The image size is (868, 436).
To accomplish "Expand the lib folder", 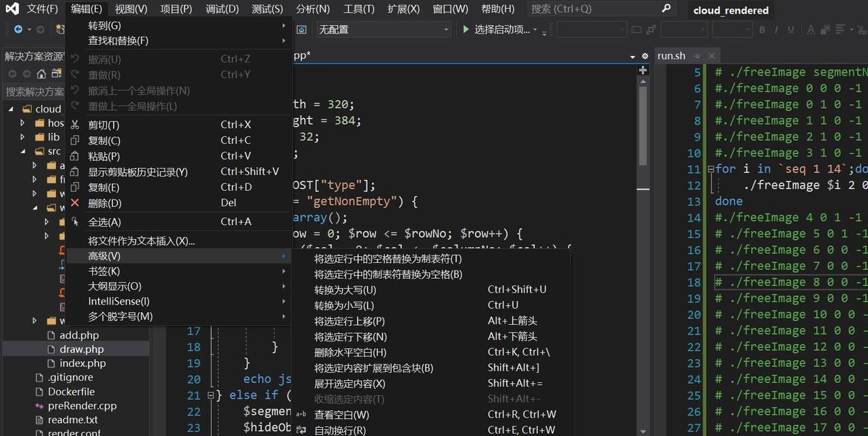I will [x=22, y=137].
